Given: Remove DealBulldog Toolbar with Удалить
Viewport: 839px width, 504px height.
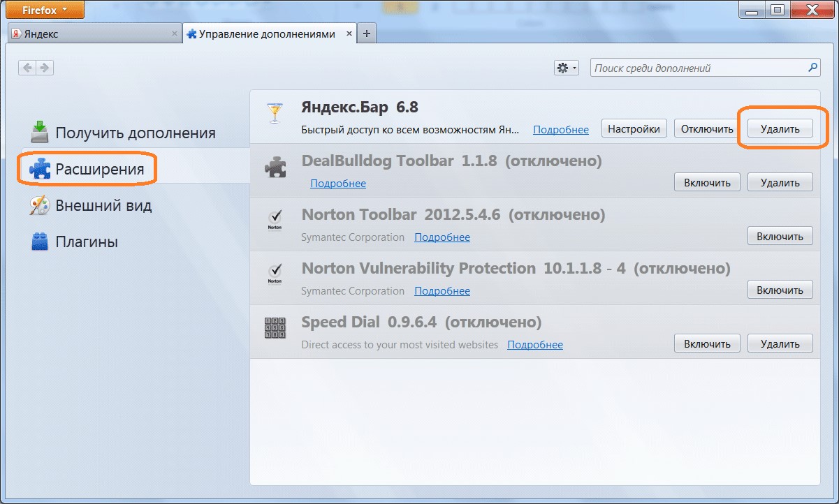Looking at the screenshot, I should 780,182.
